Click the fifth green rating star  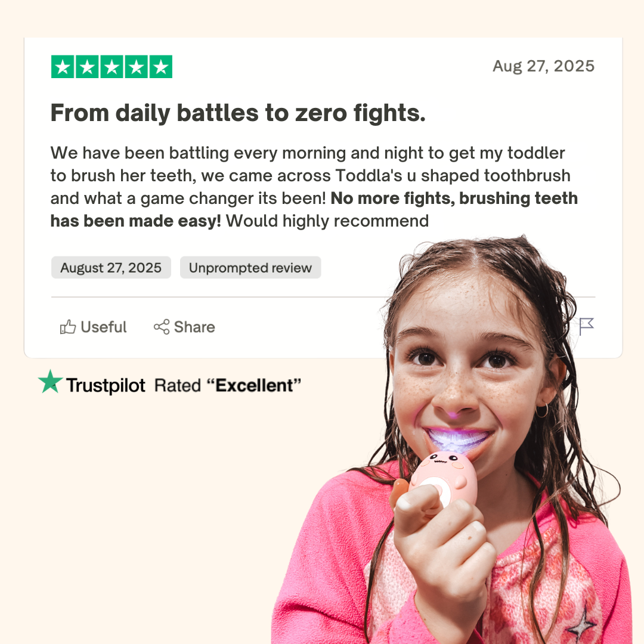click(161, 67)
